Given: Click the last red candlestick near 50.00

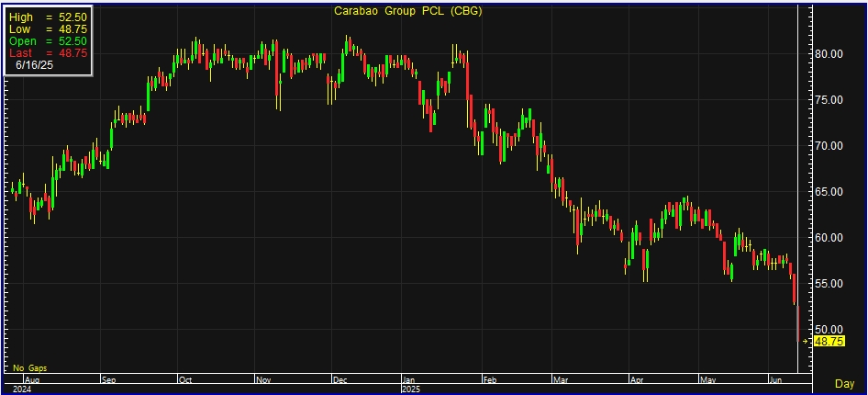Looking at the screenshot, I should (x=797, y=323).
